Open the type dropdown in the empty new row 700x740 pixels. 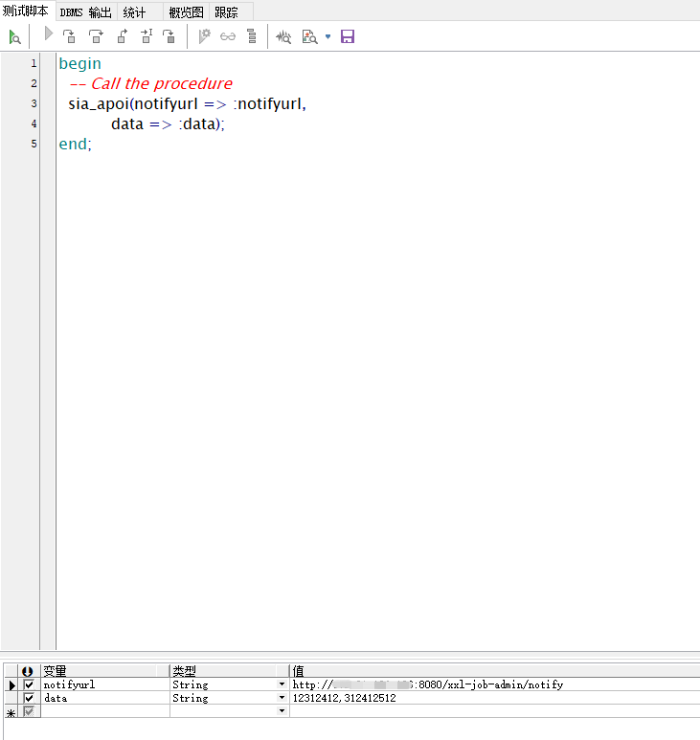(282, 710)
